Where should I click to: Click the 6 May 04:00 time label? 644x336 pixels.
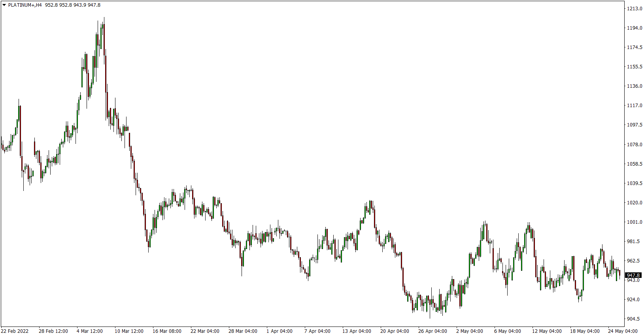pyautogui.click(x=508, y=331)
